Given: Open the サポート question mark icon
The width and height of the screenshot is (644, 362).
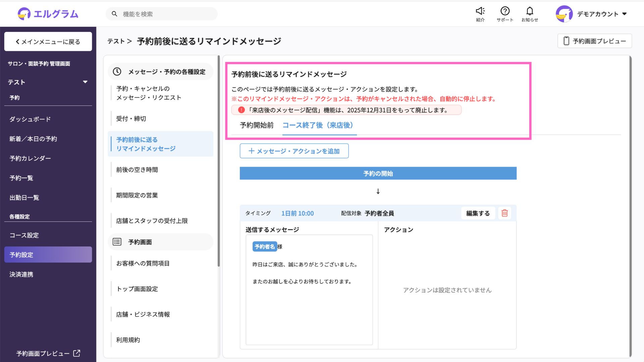Looking at the screenshot, I should coord(505,11).
